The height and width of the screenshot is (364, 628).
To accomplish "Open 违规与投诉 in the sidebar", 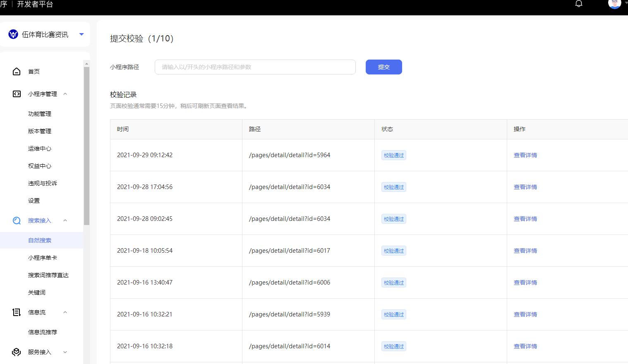I will pos(43,183).
